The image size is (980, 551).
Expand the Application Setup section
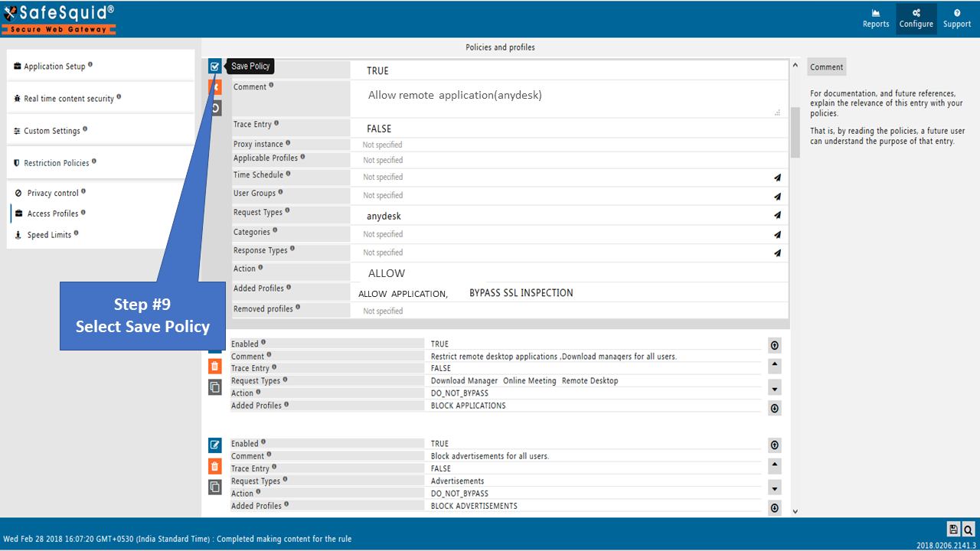pyautogui.click(x=101, y=66)
